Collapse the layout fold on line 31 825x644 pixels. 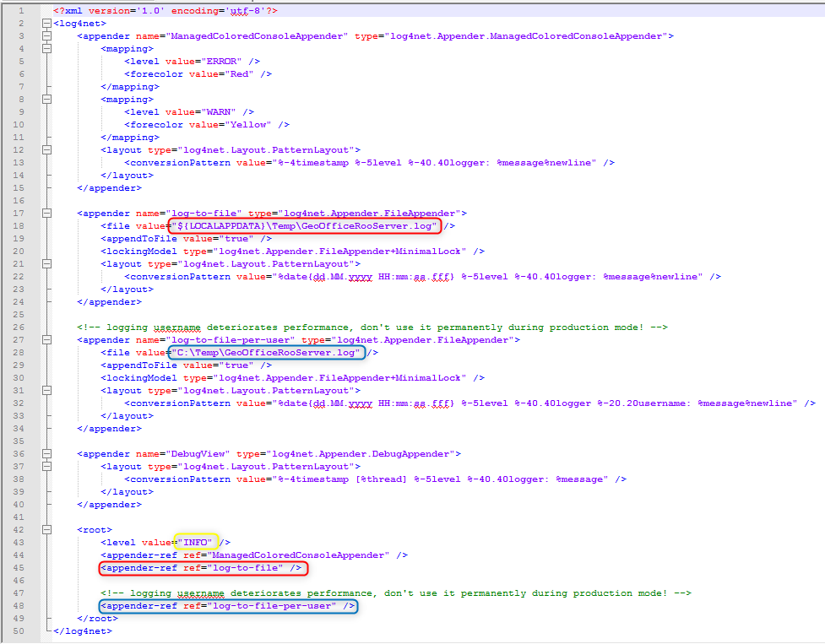(x=49, y=390)
